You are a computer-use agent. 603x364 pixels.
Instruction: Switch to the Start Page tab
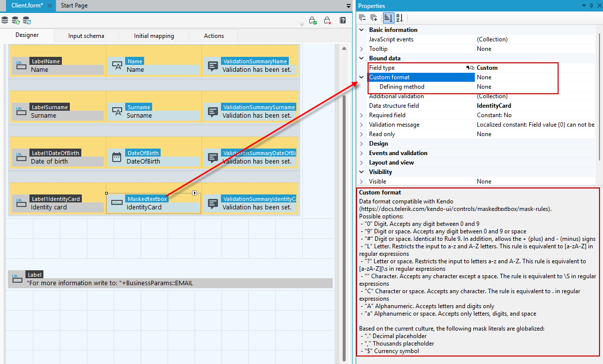click(x=74, y=5)
